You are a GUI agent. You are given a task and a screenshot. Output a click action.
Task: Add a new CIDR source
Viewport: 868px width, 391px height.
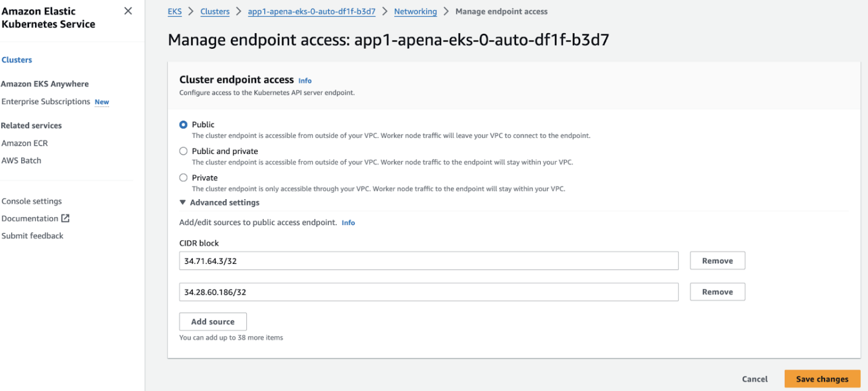[x=213, y=321]
